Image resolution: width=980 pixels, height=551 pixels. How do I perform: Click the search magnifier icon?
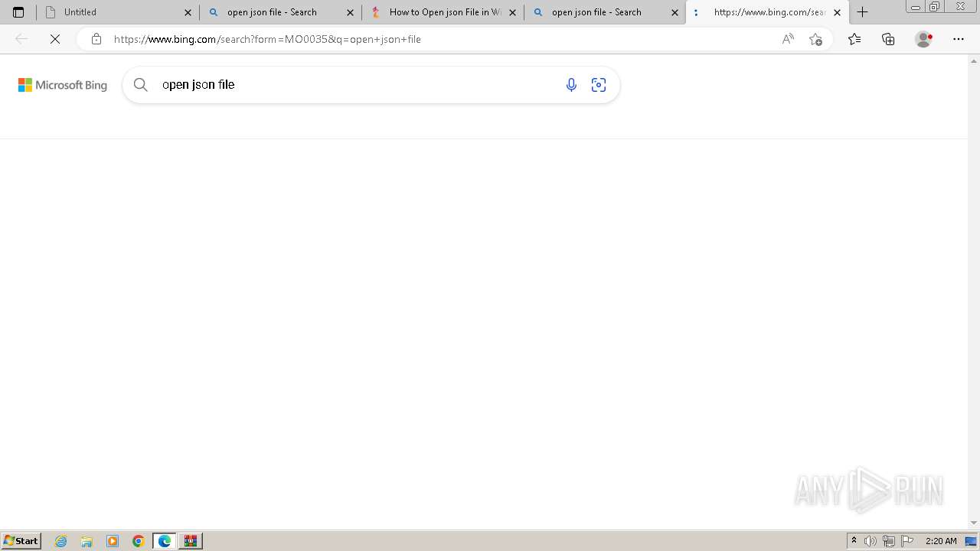click(141, 85)
